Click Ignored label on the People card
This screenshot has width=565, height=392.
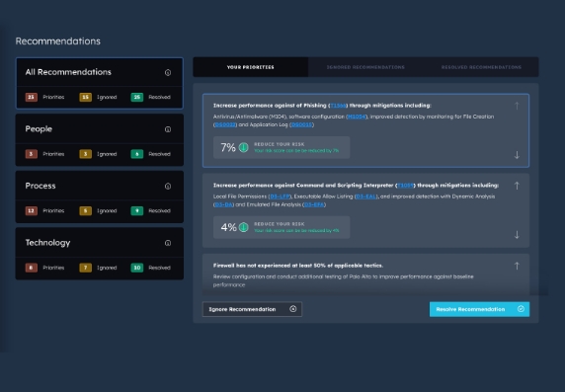pyautogui.click(x=107, y=154)
